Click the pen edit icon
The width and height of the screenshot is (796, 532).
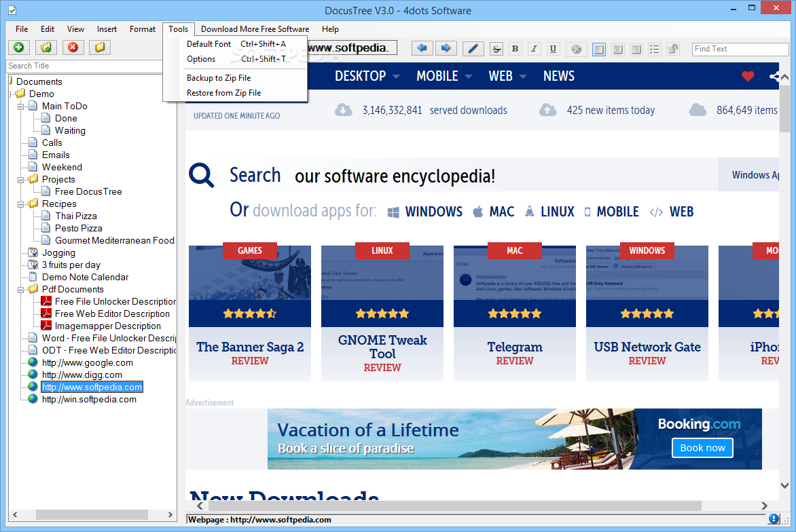point(473,49)
